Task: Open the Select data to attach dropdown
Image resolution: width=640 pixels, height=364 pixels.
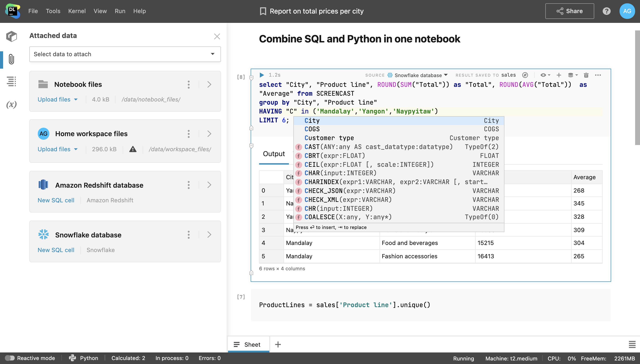Action: click(125, 54)
